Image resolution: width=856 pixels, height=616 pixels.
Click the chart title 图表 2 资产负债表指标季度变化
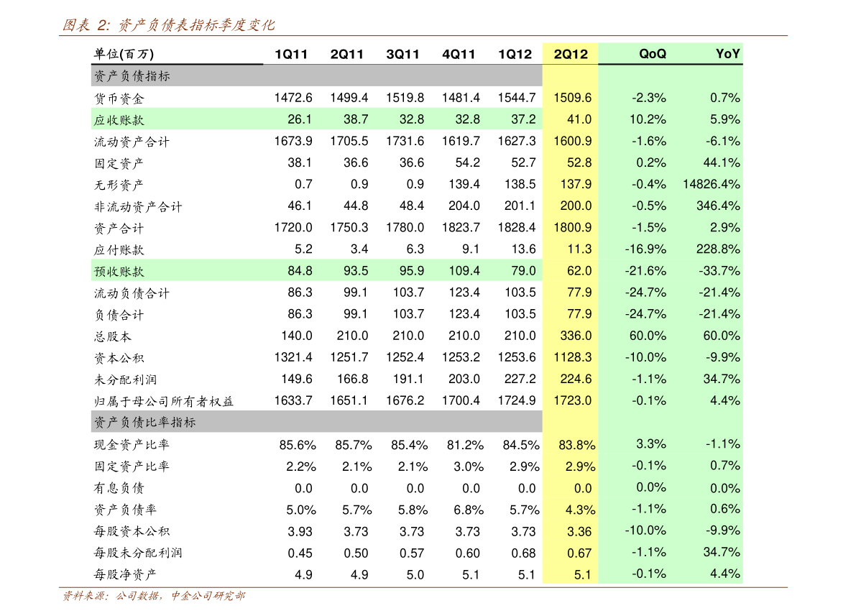(x=168, y=24)
